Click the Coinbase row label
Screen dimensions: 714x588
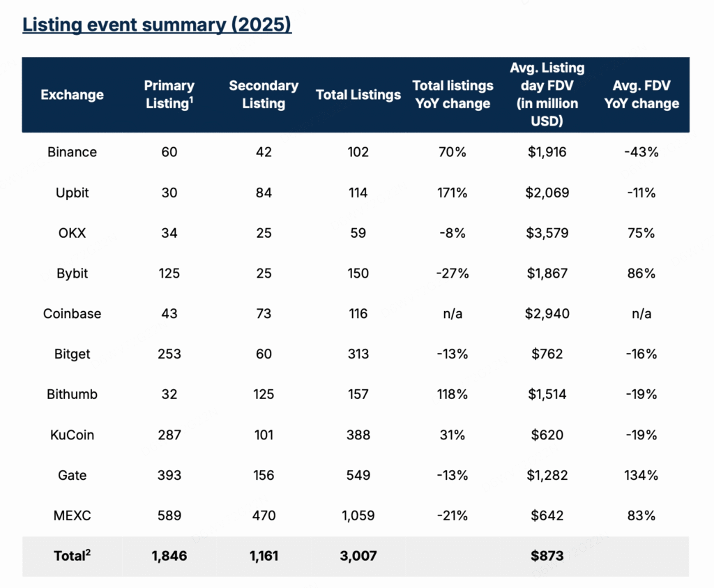(72, 314)
